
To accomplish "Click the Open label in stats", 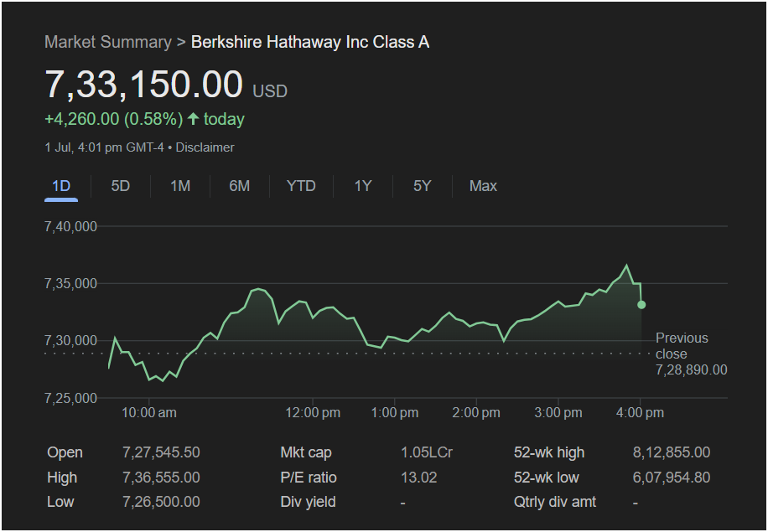I will [65, 452].
